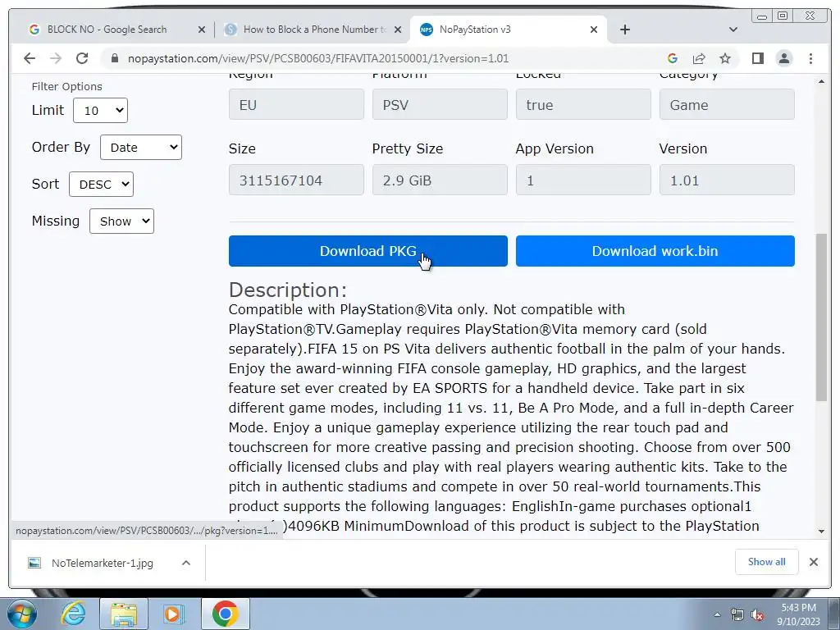Close the downloads bar
This screenshot has height=630, width=840.
(x=814, y=562)
